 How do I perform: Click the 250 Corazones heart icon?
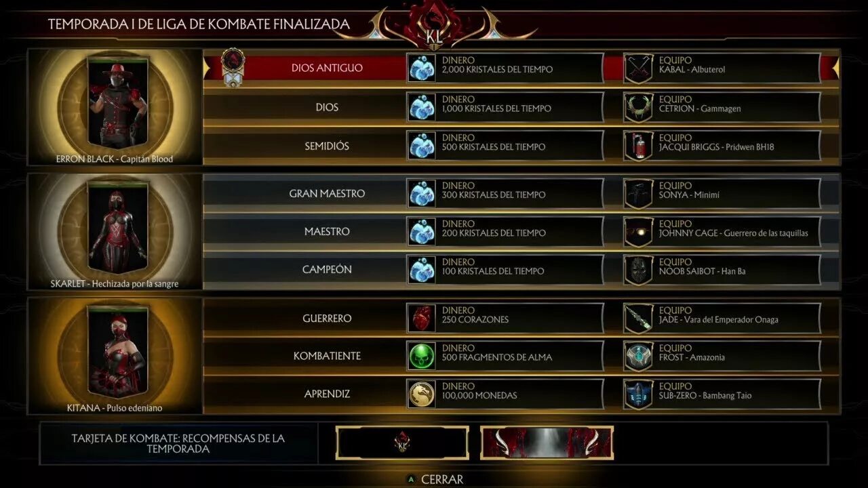pyautogui.click(x=422, y=319)
